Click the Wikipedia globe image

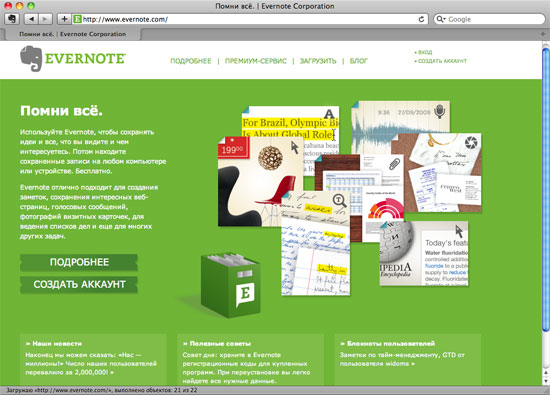[x=396, y=242]
